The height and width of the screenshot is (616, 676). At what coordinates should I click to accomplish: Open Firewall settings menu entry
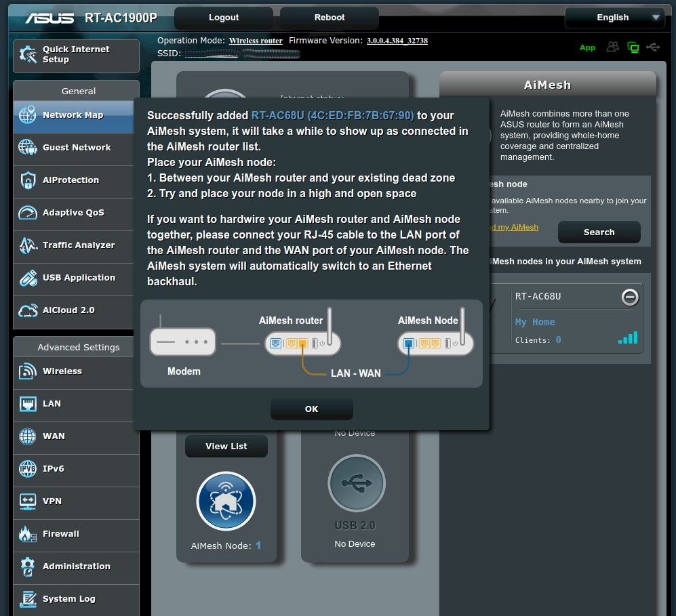(77, 534)
